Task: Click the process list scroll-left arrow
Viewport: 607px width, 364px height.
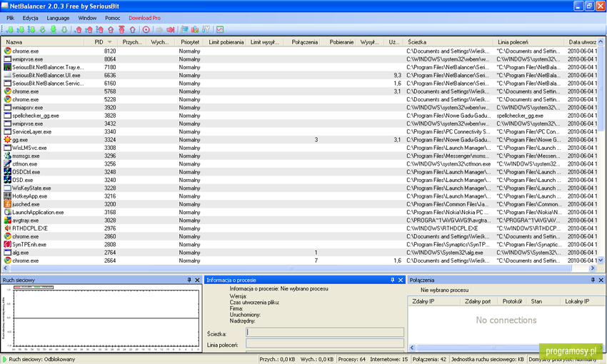Action: 6,268
